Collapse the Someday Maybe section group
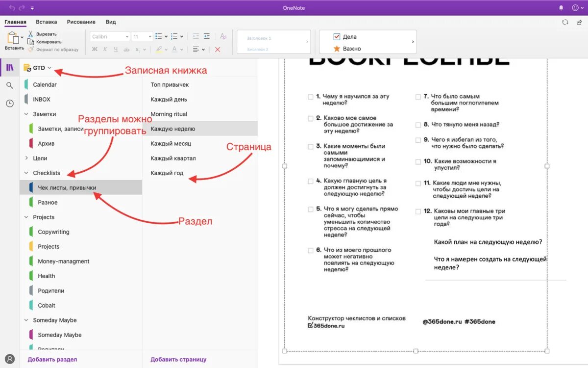588x368 pixels. point(26,320)
